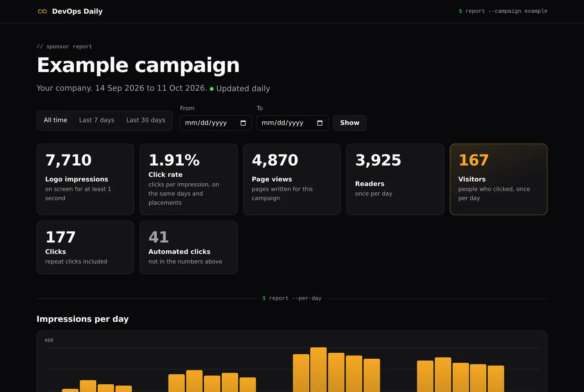Open calendar picker icon in From field
The height and width of the screenshot is (392, 584).
point(243,123)
